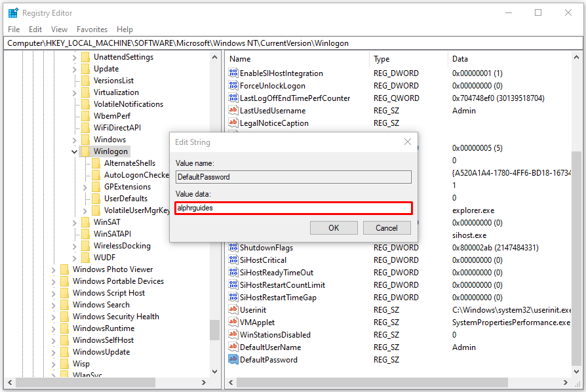Expand the WinSAT tree node
Screen dimensions: 586x392
(x=74, y=223)
